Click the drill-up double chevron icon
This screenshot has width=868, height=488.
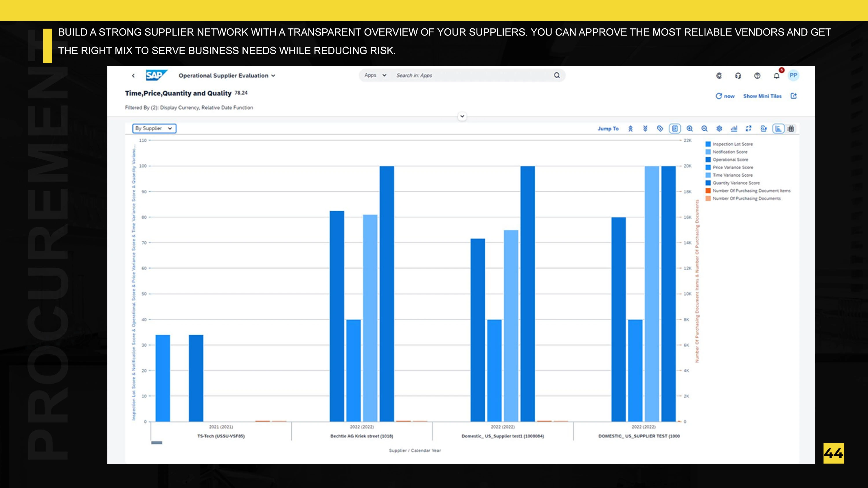click(x=630, y=128)
